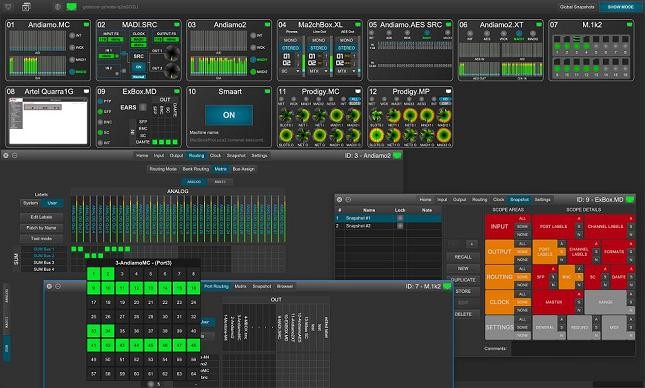Select the SUM Bus 3 row label
The image size is (645, 388).
(44, 263)
